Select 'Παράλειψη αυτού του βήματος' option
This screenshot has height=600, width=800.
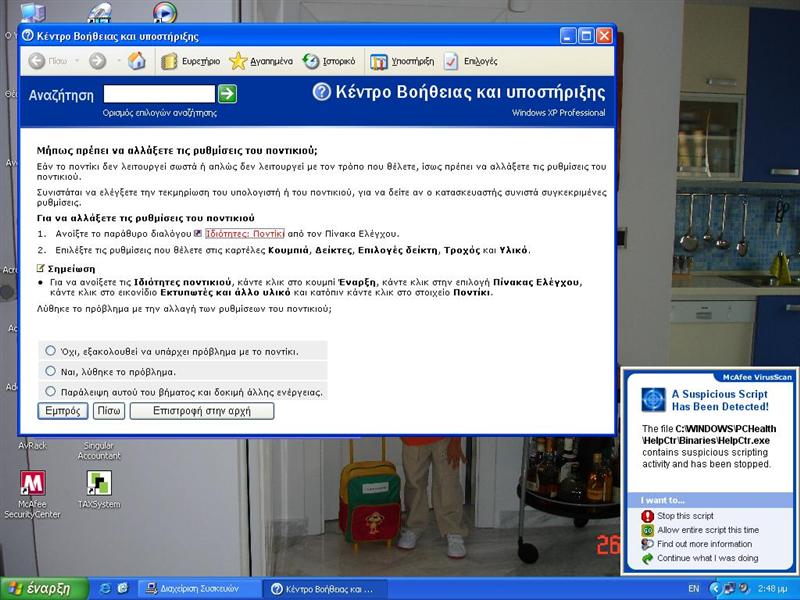point(50,391)
